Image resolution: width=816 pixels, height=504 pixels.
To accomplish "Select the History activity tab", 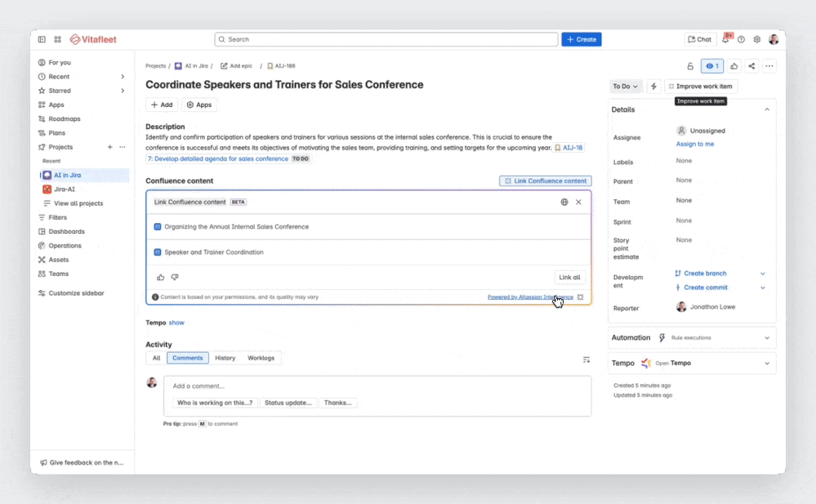I will [225, 359].
